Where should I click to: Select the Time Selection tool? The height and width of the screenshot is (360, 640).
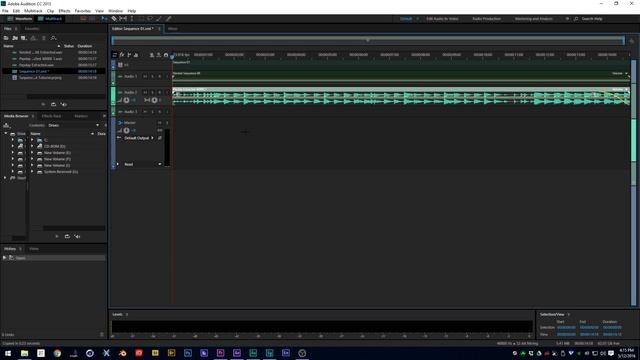point(132,19)
